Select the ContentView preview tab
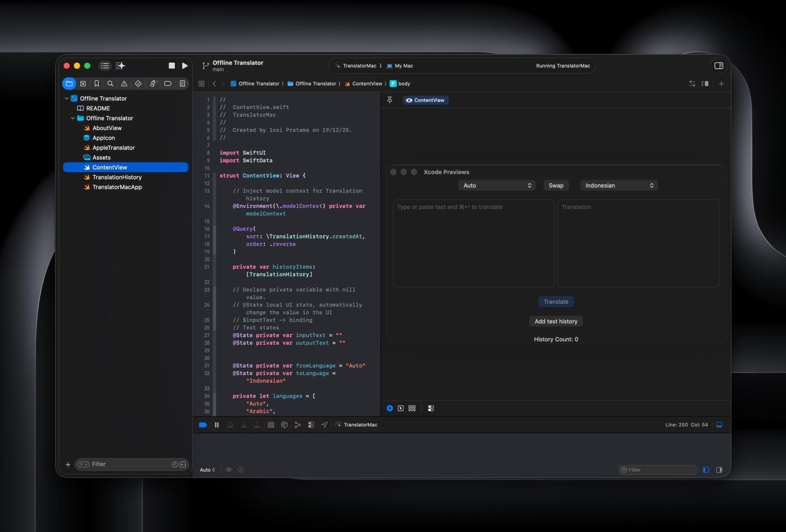 pyautogui.click(x=425, y=100)
